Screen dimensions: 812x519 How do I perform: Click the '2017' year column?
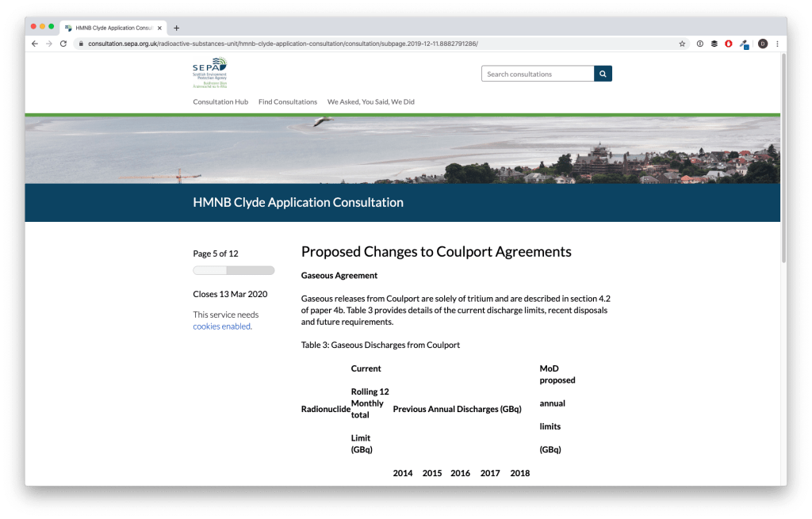[490, 474]
